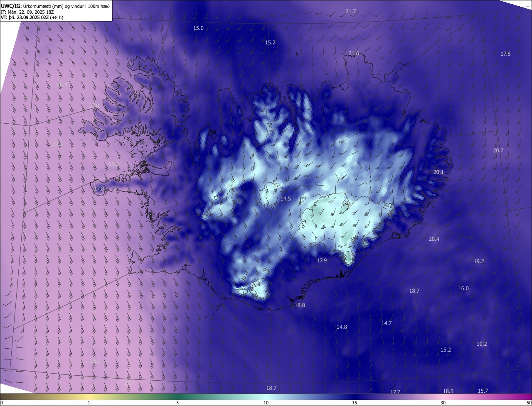Click the 15.0 value north of Iceland
Image resolution: width=532 pixels, height=406 pixels.
[x=199, y=28]
